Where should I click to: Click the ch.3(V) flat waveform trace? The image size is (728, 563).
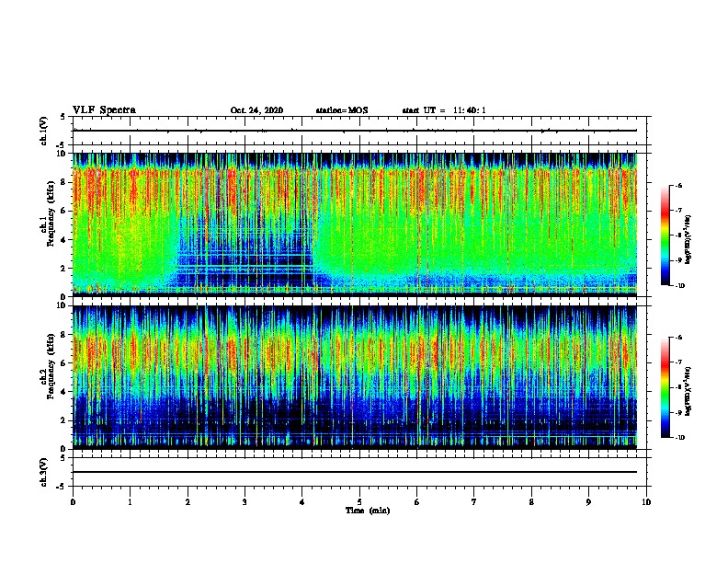coord(355,472)
